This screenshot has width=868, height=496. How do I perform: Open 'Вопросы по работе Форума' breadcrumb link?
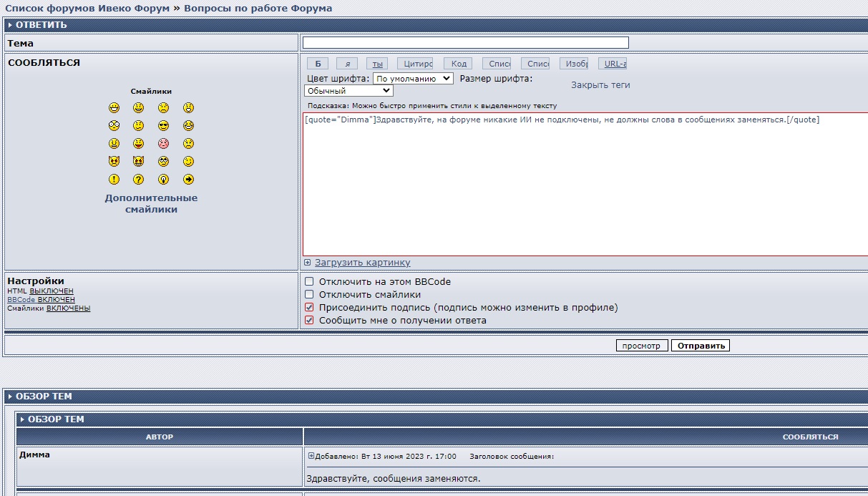pyautogui.click(x=258, y=9)
